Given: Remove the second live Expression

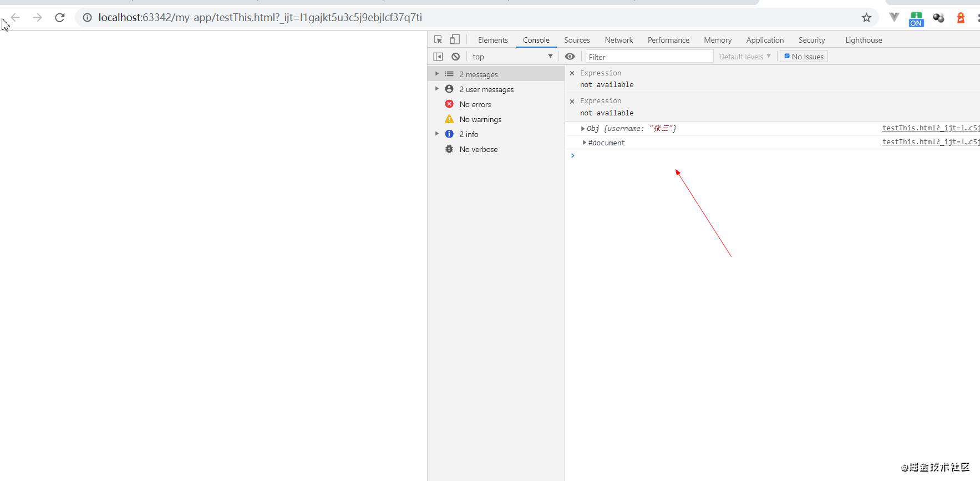Looking at the screenshot, I should (x=572, y=101).
